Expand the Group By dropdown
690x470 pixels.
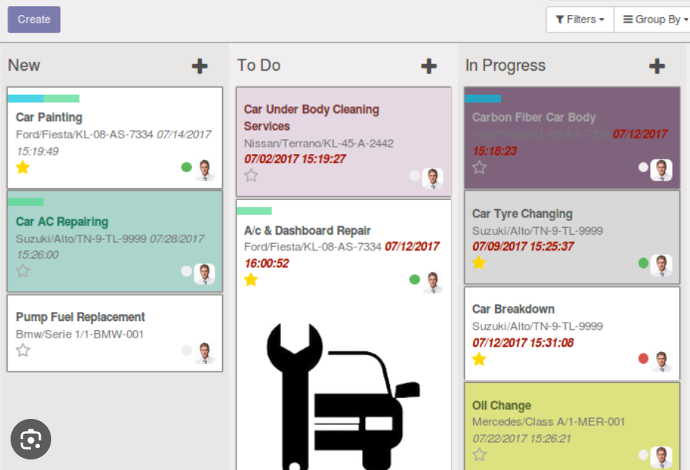point(651,19)
